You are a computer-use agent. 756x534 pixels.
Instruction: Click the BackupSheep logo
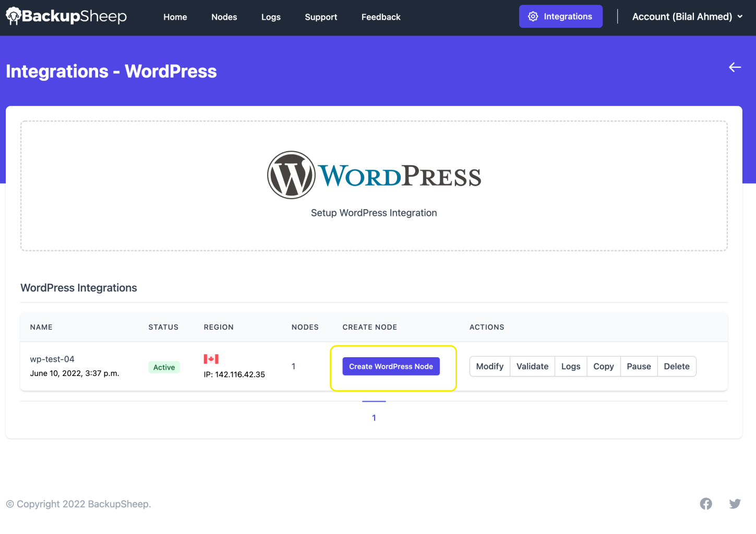pos(66,16)
